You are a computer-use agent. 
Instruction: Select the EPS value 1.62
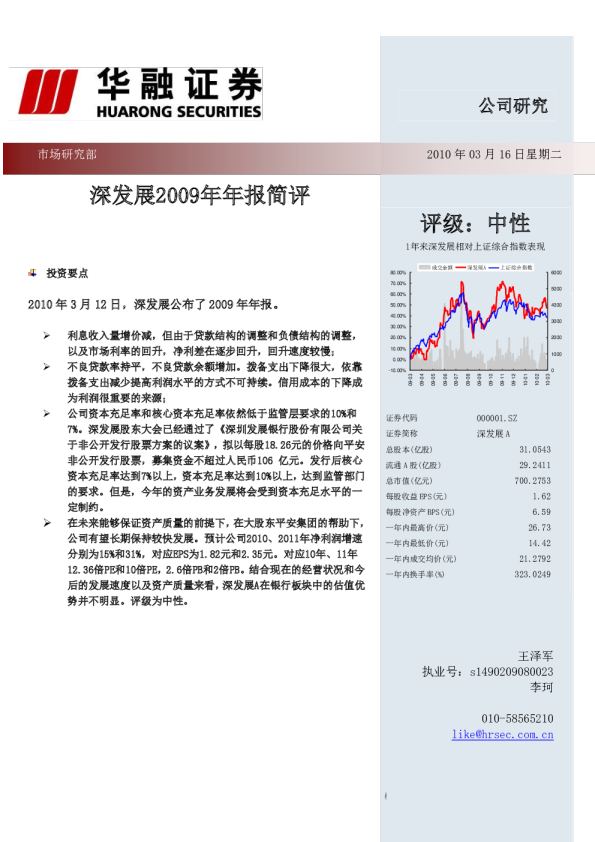click(x=542, y=496)
